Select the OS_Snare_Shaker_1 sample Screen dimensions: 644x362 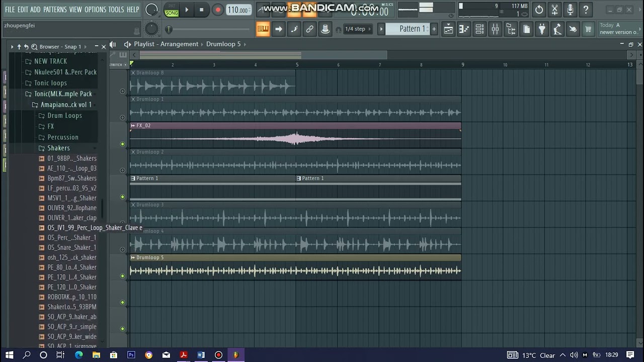coord(71,247)
